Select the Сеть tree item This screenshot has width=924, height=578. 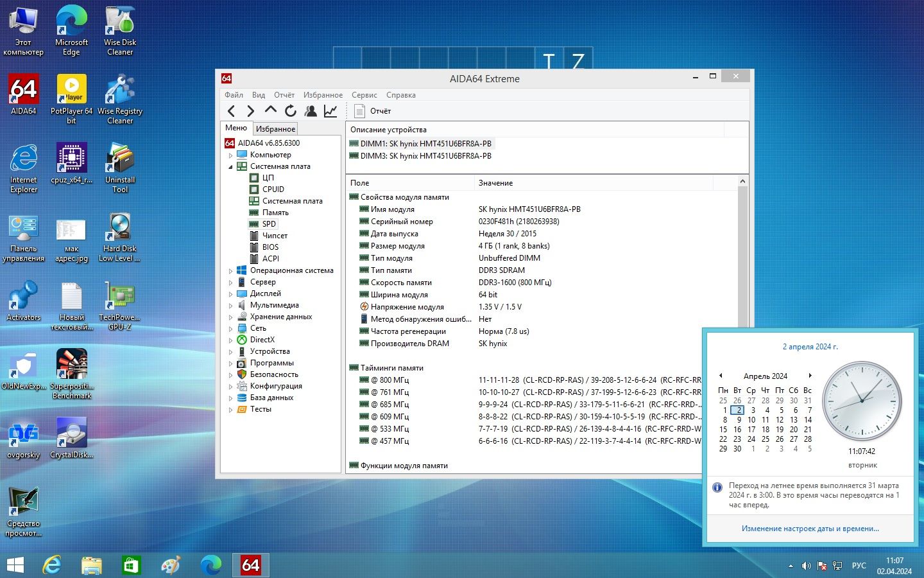258,328
